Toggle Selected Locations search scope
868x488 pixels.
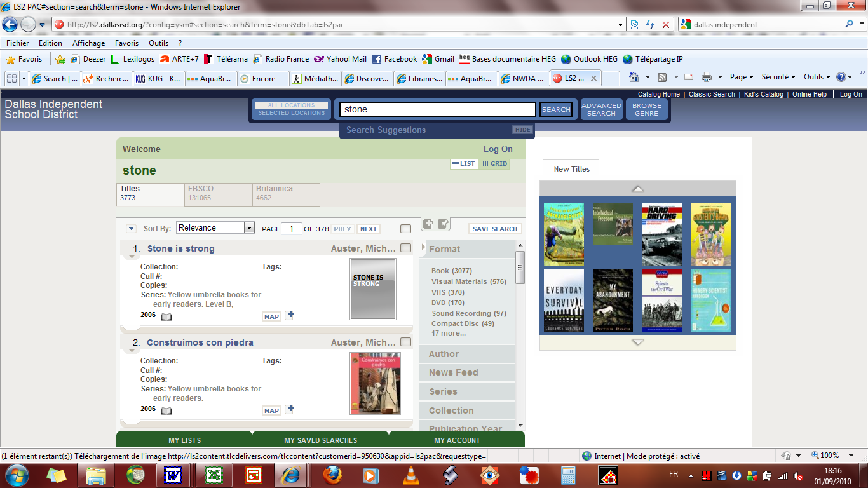[291, 113]
